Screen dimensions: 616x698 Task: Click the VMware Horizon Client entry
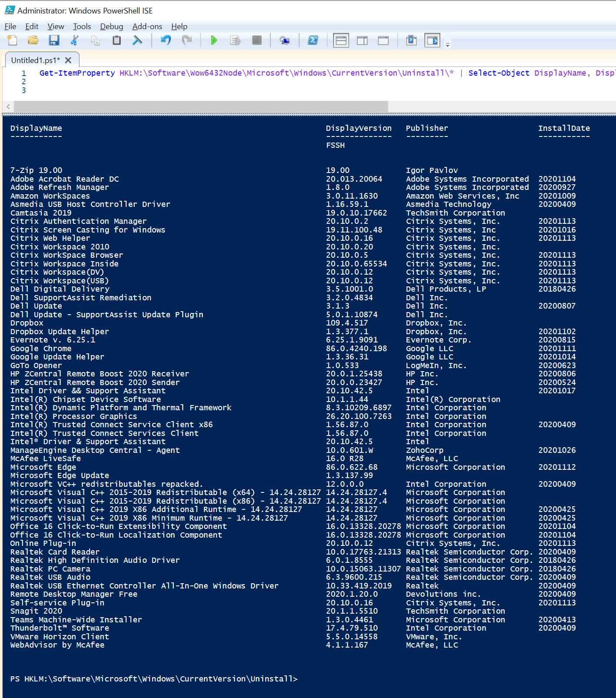tap(60, 637)
